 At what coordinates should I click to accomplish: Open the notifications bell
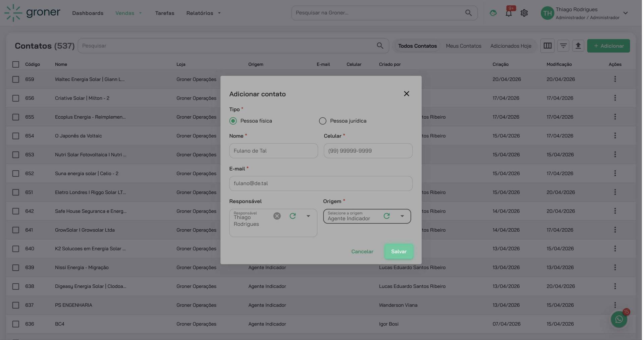pyautogui.click(x=508, y=13)
